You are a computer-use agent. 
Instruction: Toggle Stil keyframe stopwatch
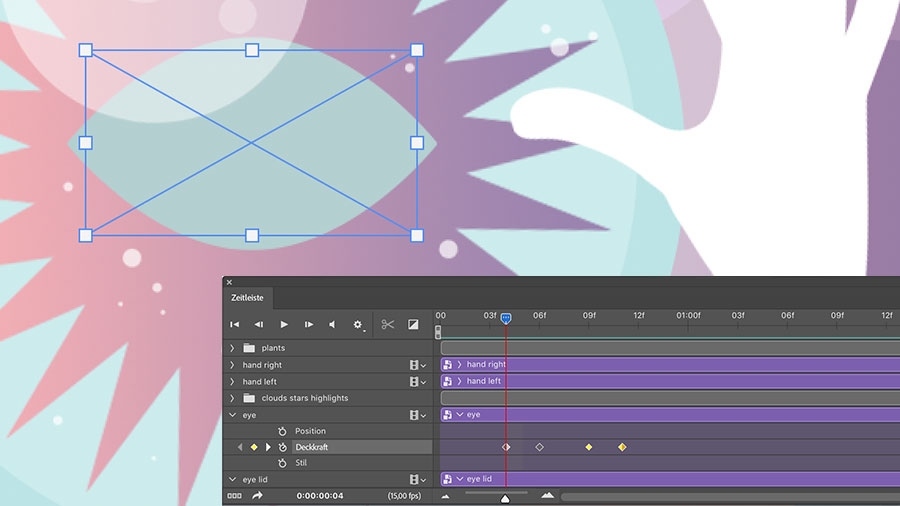coord(282,463)
